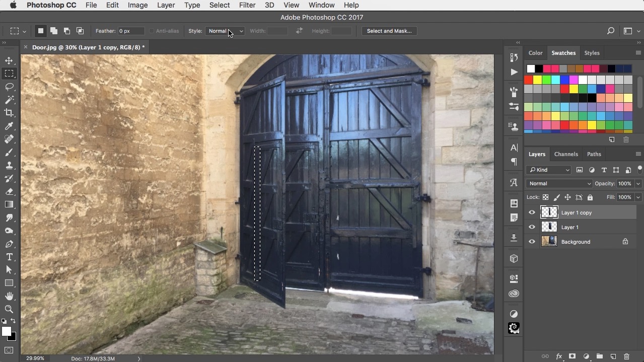Create a new group folder icon

[600, 356]
